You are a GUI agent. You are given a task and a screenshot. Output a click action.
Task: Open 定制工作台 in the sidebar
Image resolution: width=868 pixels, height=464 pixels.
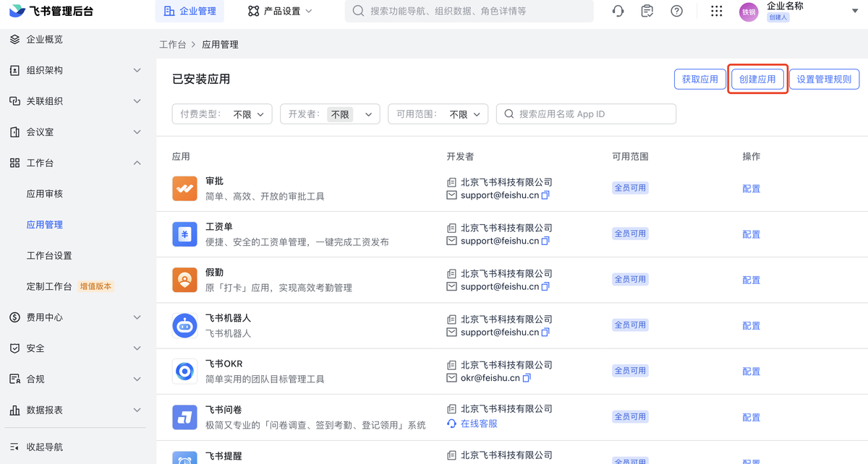tap(49, 286)
